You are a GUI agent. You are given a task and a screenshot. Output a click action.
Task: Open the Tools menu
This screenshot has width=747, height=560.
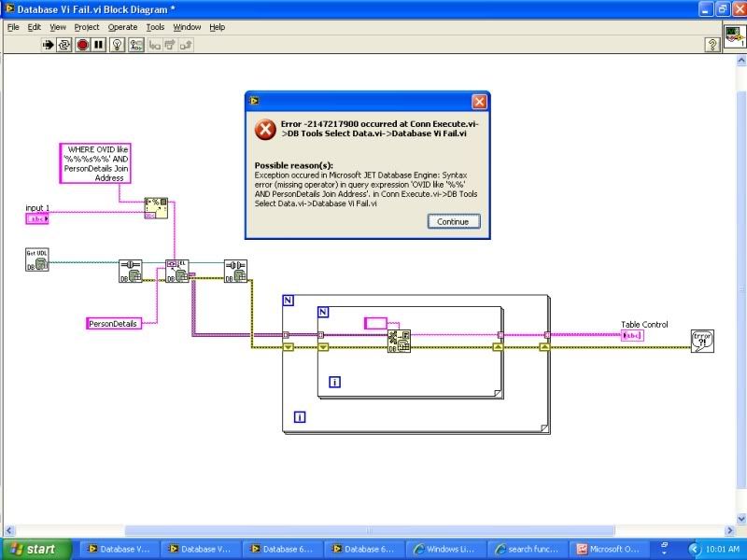coord(155,27)
